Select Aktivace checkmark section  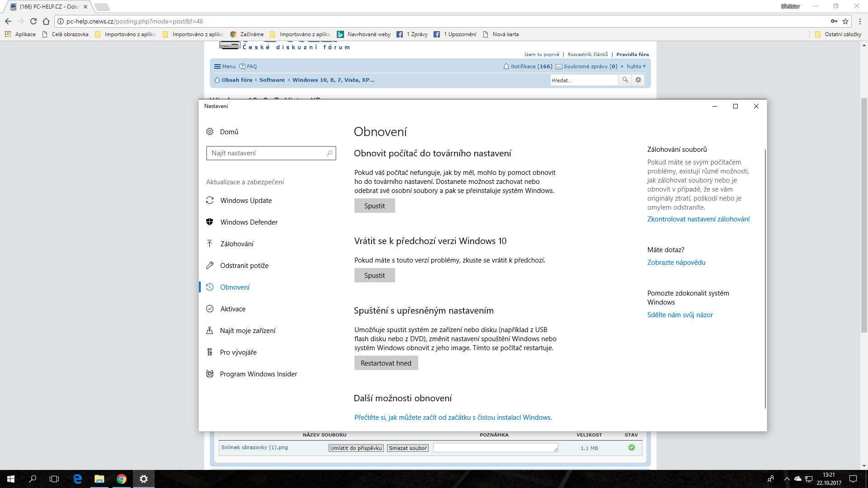click(232, 309)
